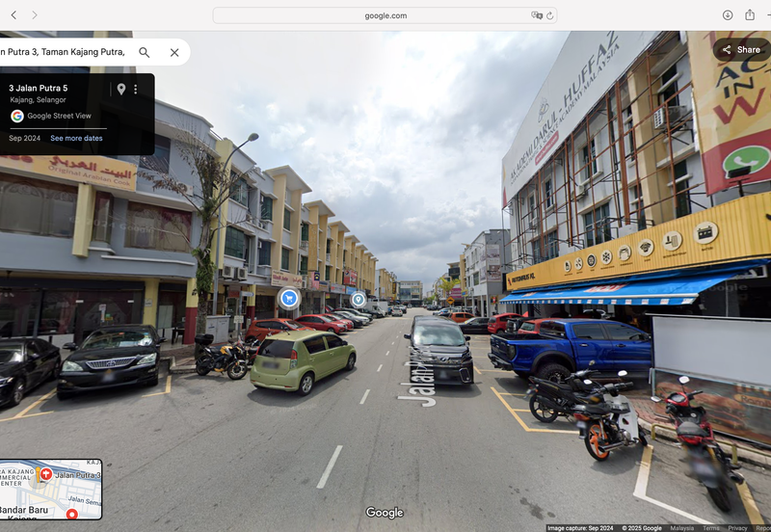The width and height of the screenshot is (771, 532).
Task: Click the search magnifier icon
Action: pyautogui.click(x=144, y=52)
